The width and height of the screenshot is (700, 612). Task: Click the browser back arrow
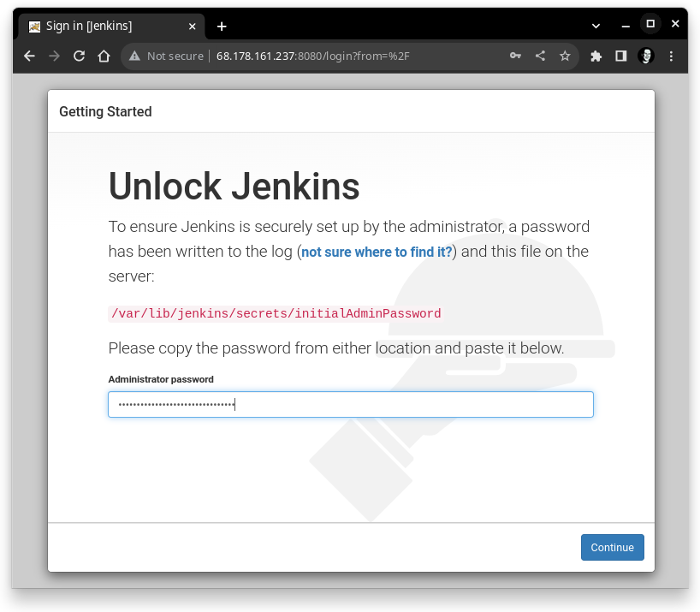tap(29, 56)
